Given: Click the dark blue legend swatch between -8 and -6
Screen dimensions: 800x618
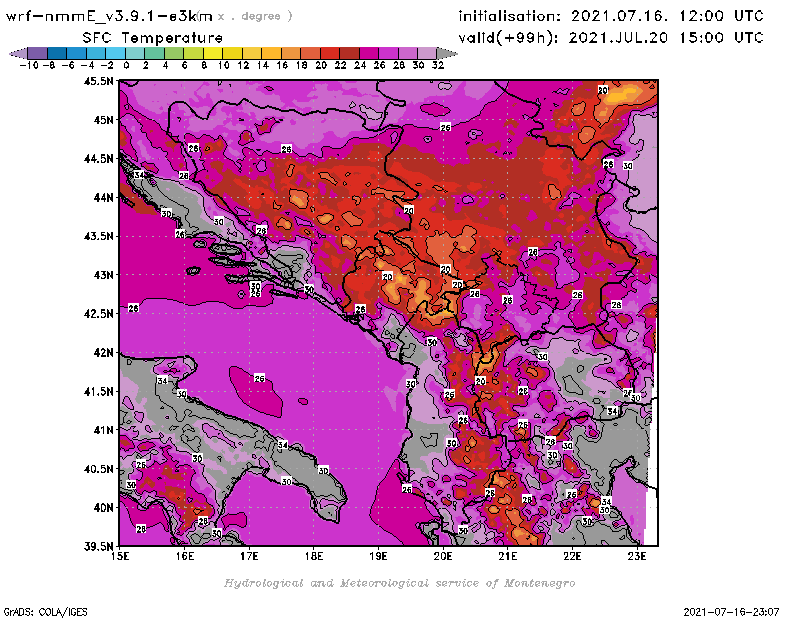Looking at the screenshot, I should (57, 54).
